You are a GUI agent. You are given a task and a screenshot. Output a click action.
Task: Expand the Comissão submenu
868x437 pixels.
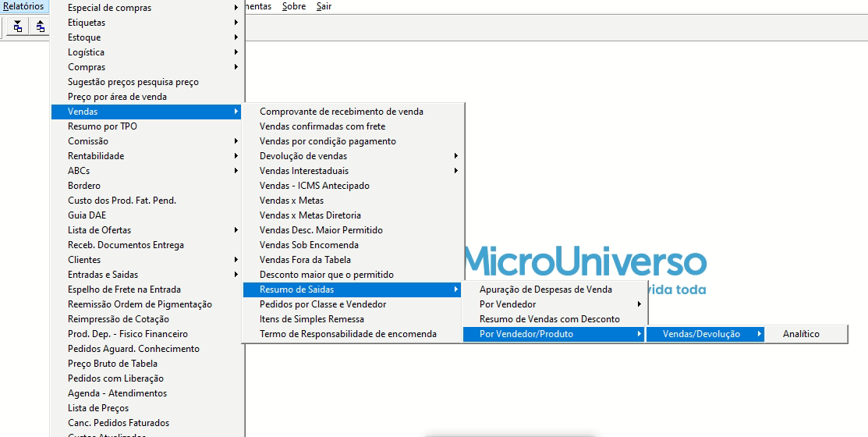(x=147, y=141)
